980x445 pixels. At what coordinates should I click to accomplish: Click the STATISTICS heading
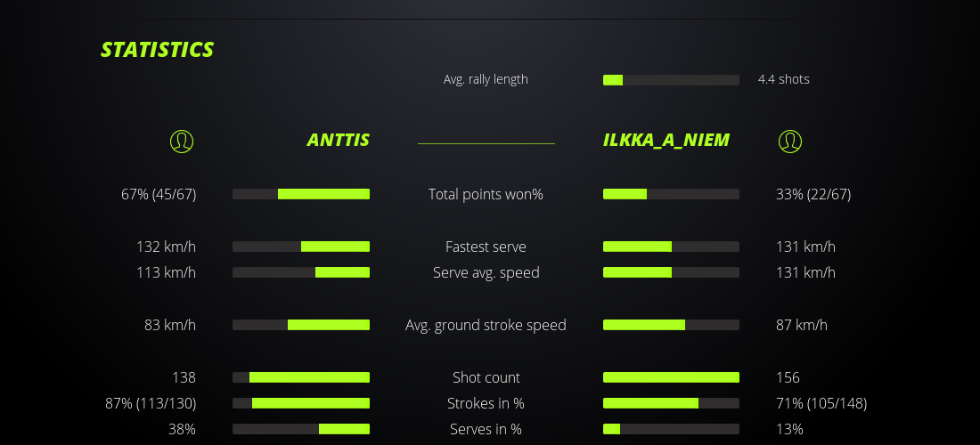pos(158,50)
